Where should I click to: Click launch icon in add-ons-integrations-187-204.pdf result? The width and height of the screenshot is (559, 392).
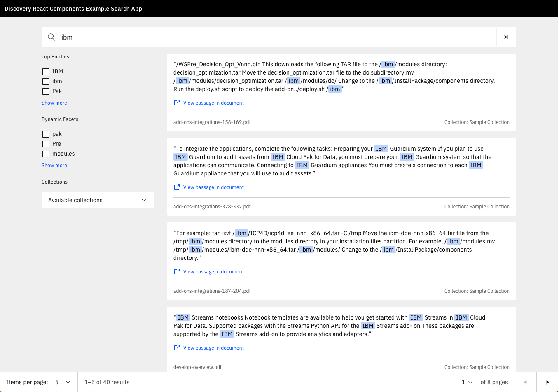point(177,272)
